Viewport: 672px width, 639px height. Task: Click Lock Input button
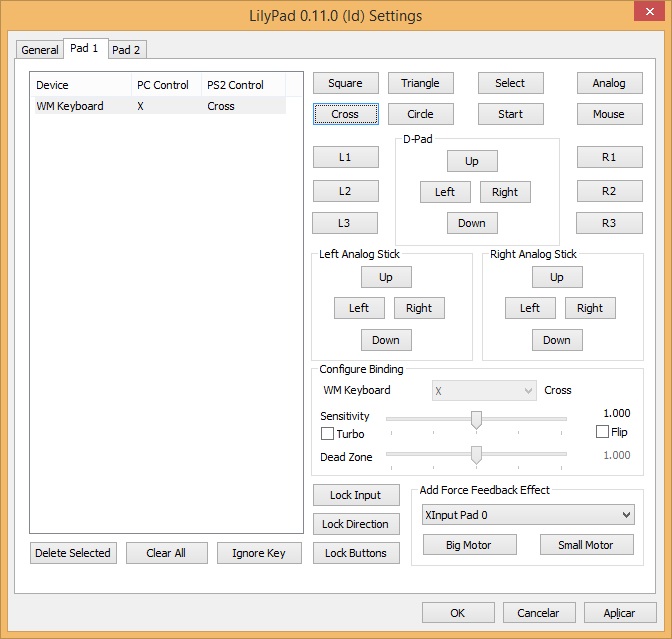tap(356, 495)
